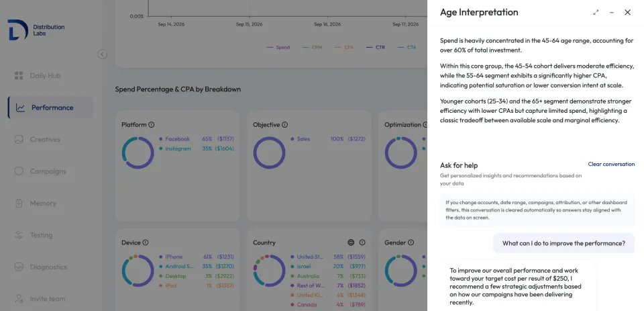Click the Country donut chart

point(269,271)
